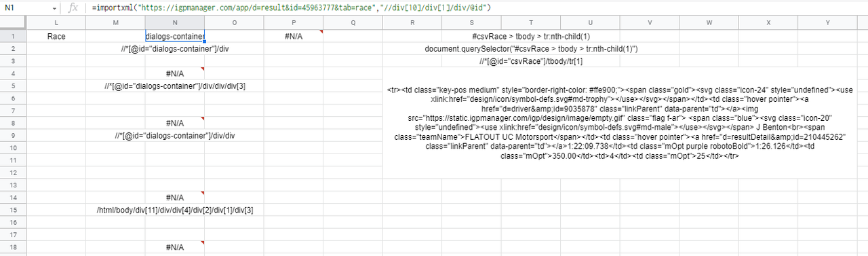Click the #N/A cell in row 4
Viewport: 868px width, 256px height.
pyautogui.click(x=175, y=73)
